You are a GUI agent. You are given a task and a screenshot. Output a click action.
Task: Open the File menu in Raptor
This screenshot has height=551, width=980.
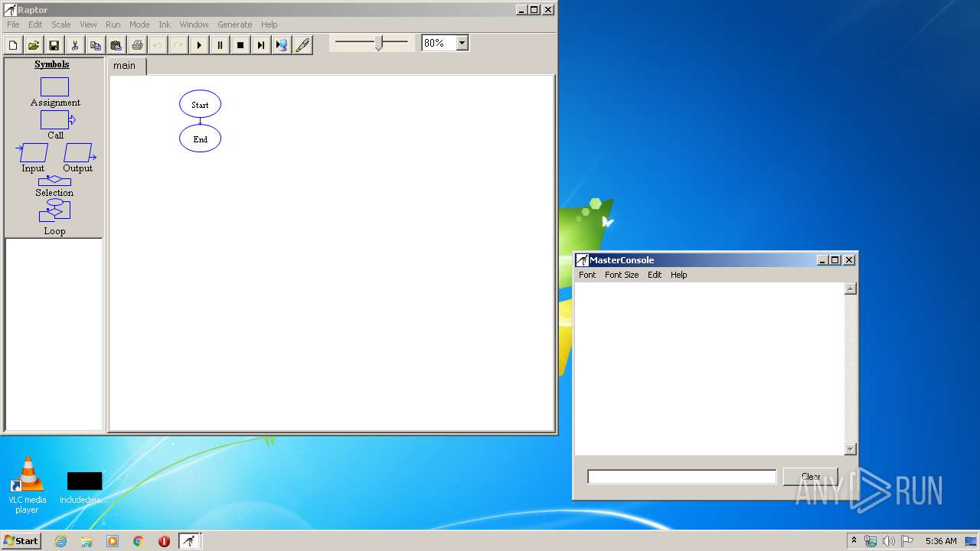tap(13, 24)
